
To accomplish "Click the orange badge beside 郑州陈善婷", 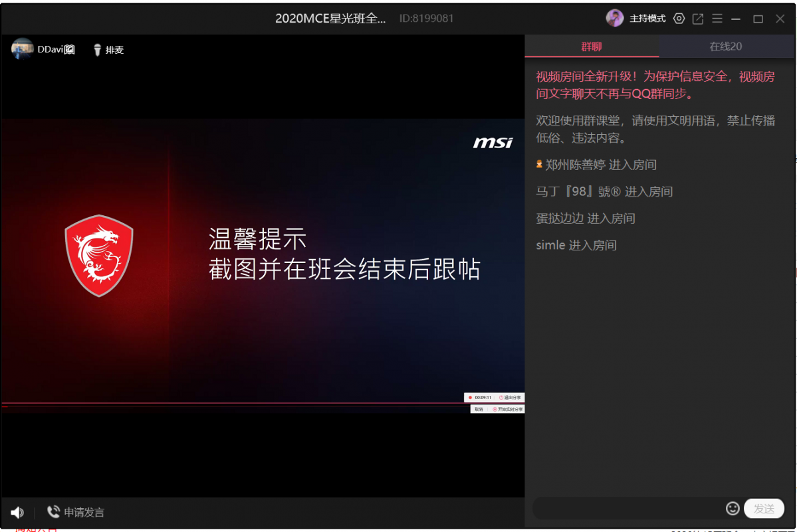I will pos(539,165).
